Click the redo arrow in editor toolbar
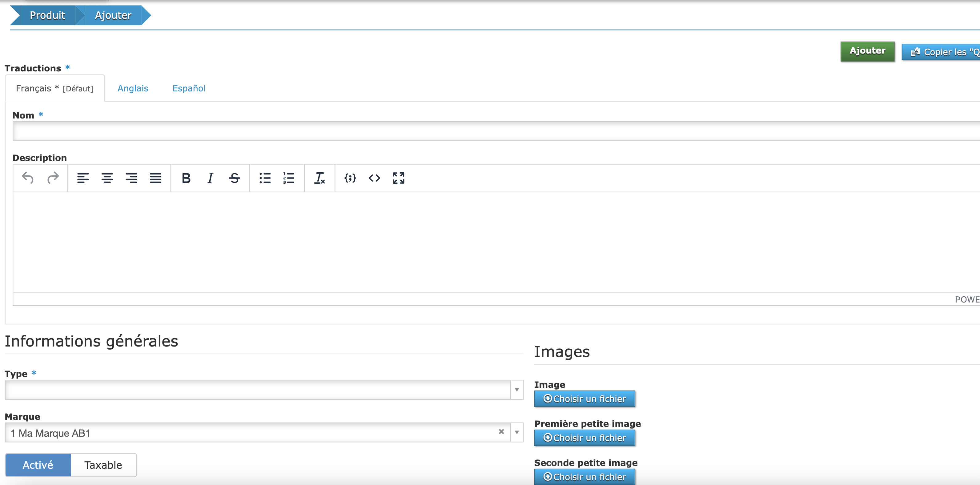This screenshot has height=485, width=980. tap(53, 178)
